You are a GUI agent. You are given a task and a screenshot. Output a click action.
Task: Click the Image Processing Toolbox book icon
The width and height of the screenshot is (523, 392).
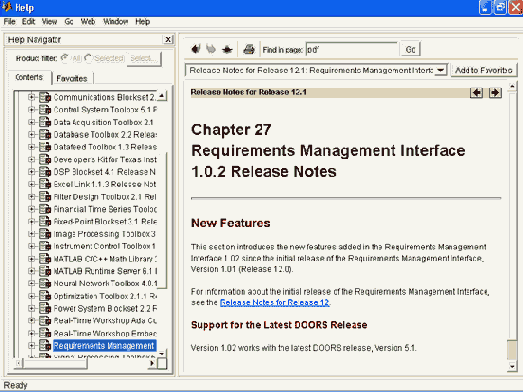(45, 234)
